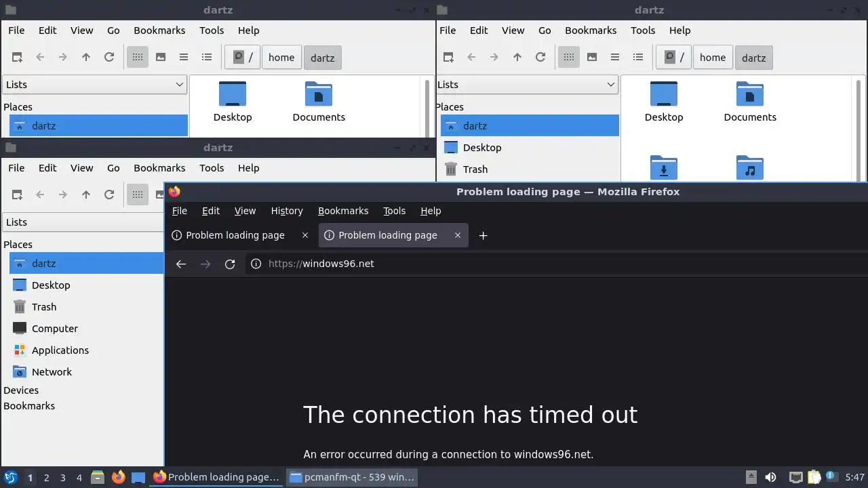Click back arrow in bottom-left file manager
Image resolution: width=868 pixels, height=488 pixels.
(40, 195)
